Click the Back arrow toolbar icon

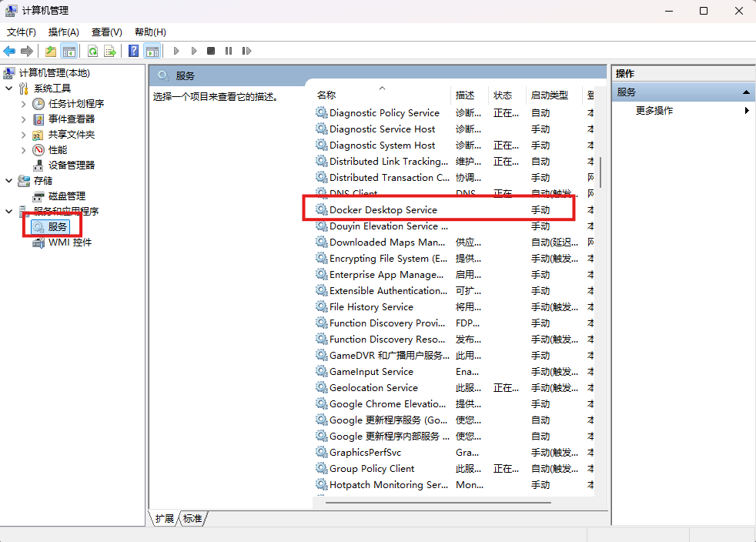(x=9, y=51)
